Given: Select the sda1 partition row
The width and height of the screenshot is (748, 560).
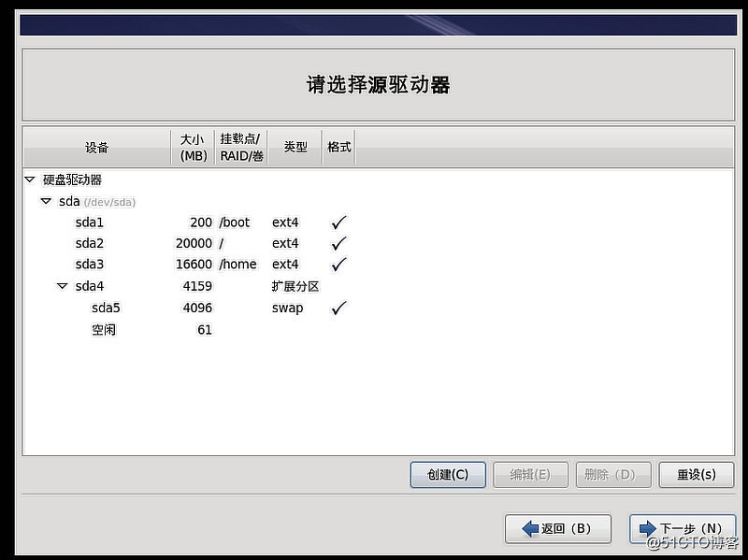Looking at the screenshot, I should click(379, 223).
